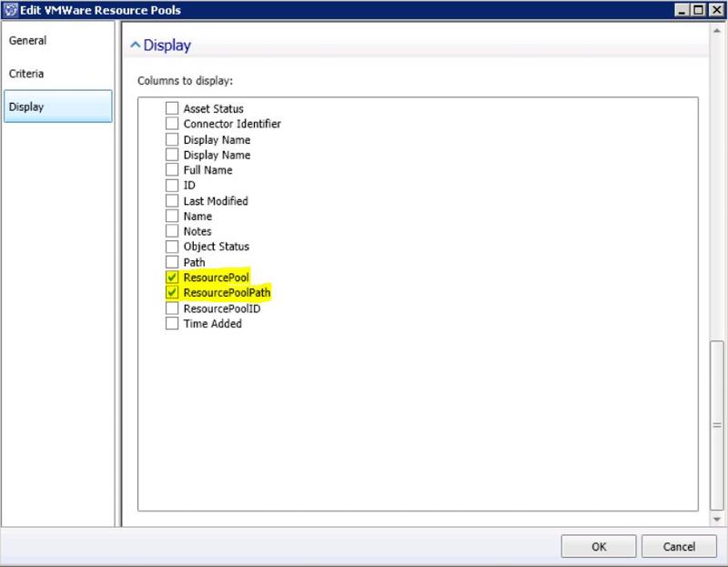Check the Connector Identifier column
728x567 pixels.
[x=172, y=124]
